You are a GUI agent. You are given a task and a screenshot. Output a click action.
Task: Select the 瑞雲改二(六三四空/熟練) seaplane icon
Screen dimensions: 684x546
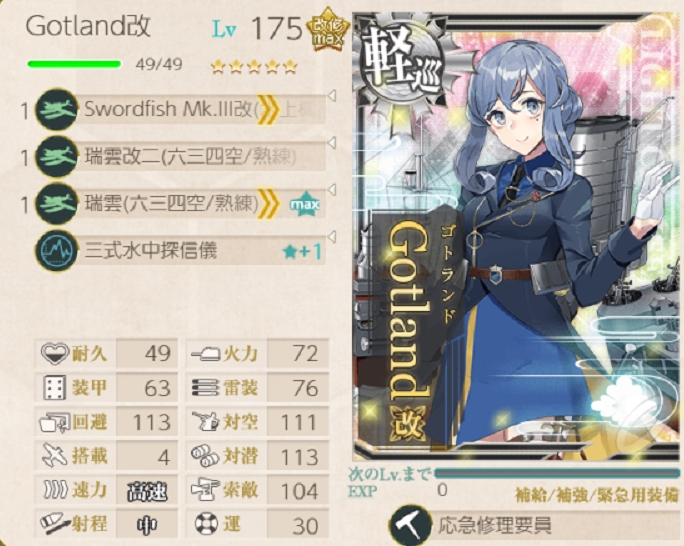tap(57, 157)
